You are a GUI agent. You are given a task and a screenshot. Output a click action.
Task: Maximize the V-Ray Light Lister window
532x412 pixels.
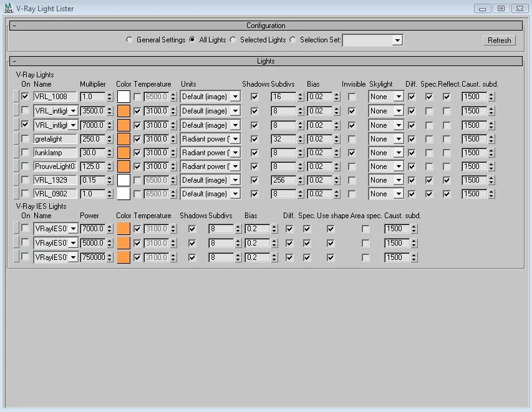pos(501,9)
